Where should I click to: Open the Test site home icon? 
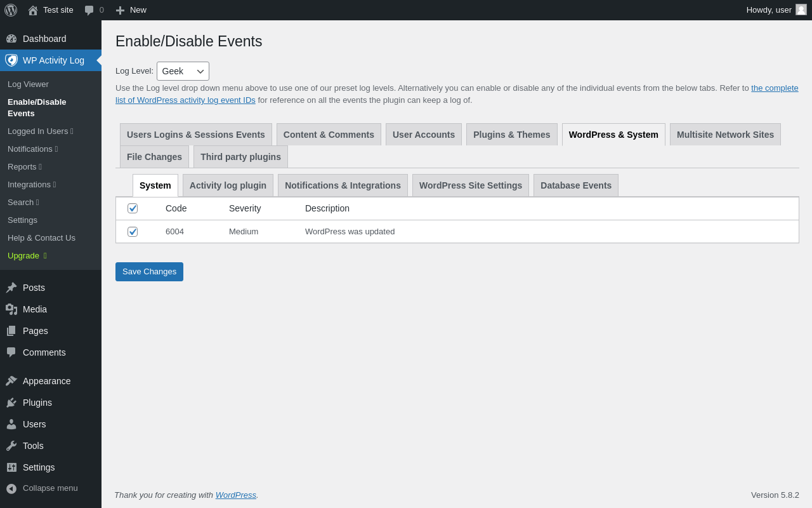tap(33, 10)
